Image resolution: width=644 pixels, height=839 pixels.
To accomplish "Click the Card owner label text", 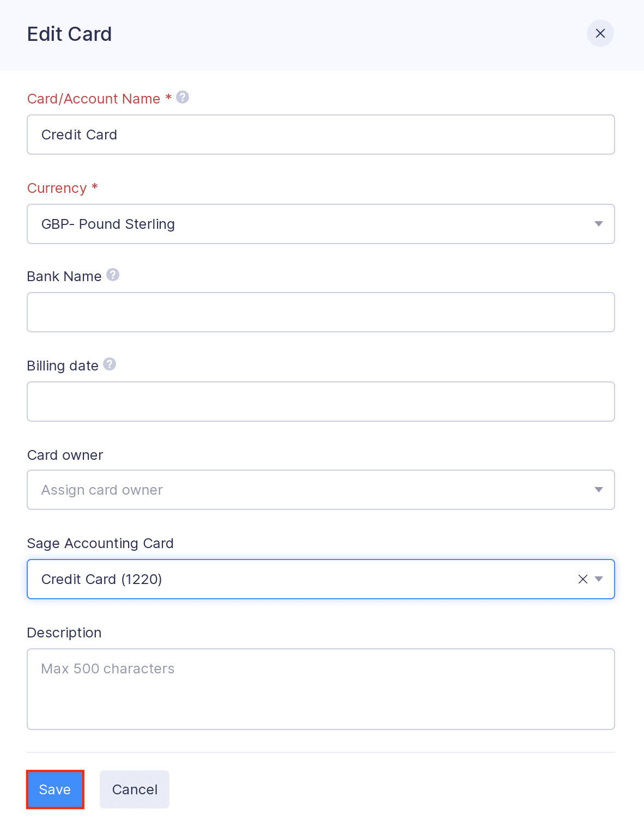I will 65,455.
